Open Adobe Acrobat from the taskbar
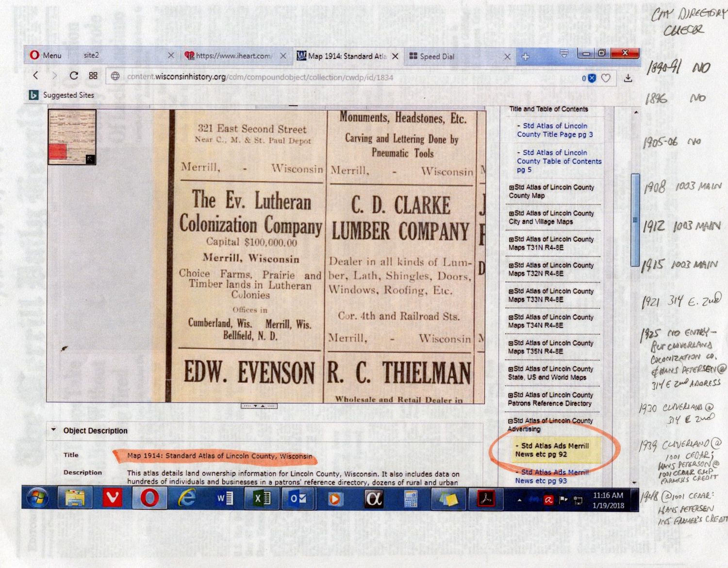The height and width of the screenshot is (568, 728). click(485, 499)
